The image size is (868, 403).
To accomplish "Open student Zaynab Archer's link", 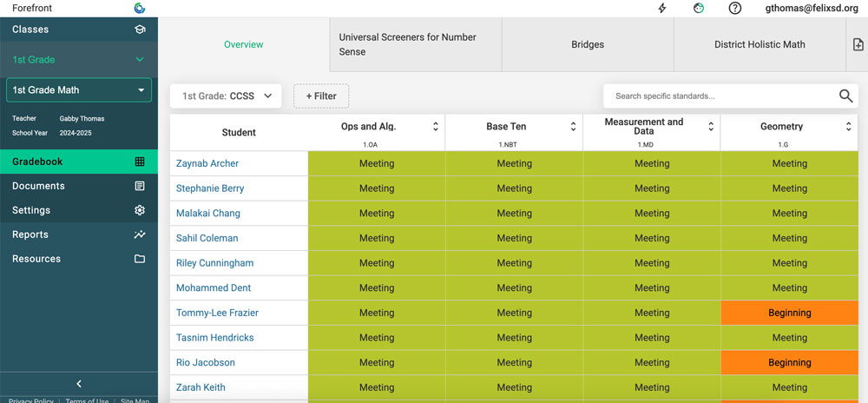I will 207,163.
